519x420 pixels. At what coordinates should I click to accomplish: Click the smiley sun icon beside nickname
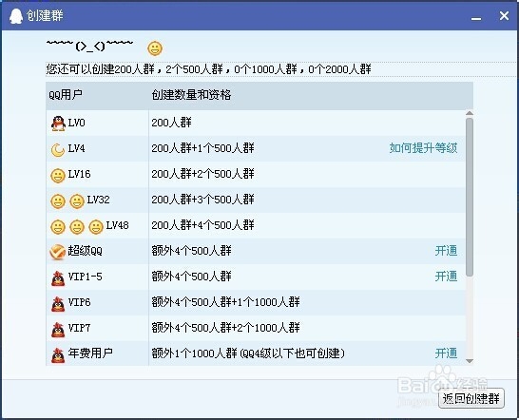(x=155, y=48)
